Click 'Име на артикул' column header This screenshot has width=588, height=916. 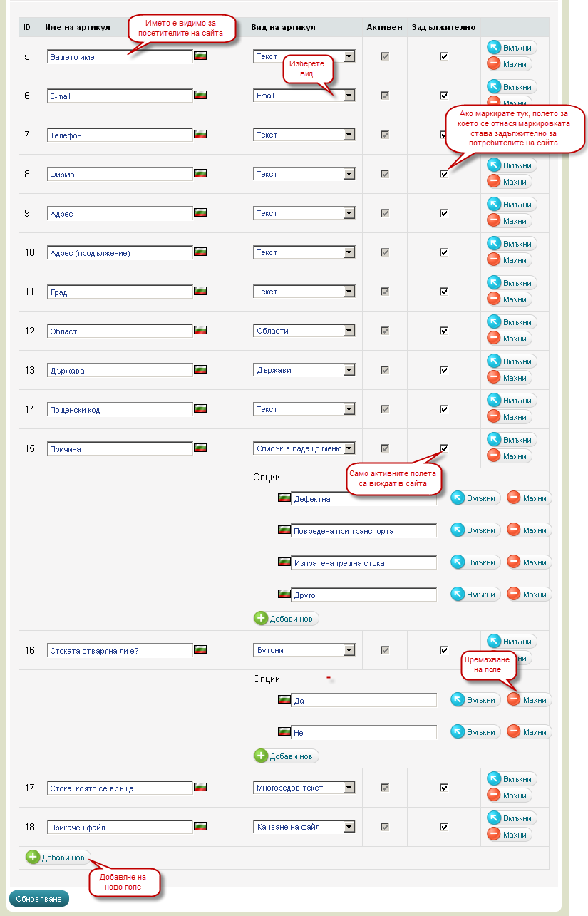point(77,27)
